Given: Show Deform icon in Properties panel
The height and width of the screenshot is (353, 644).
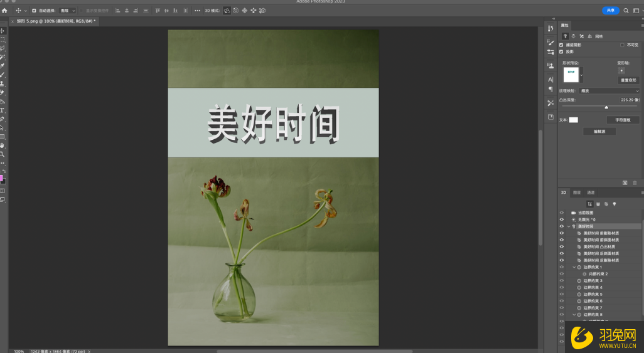Looking at the screenshot, I should coord(573,36).
